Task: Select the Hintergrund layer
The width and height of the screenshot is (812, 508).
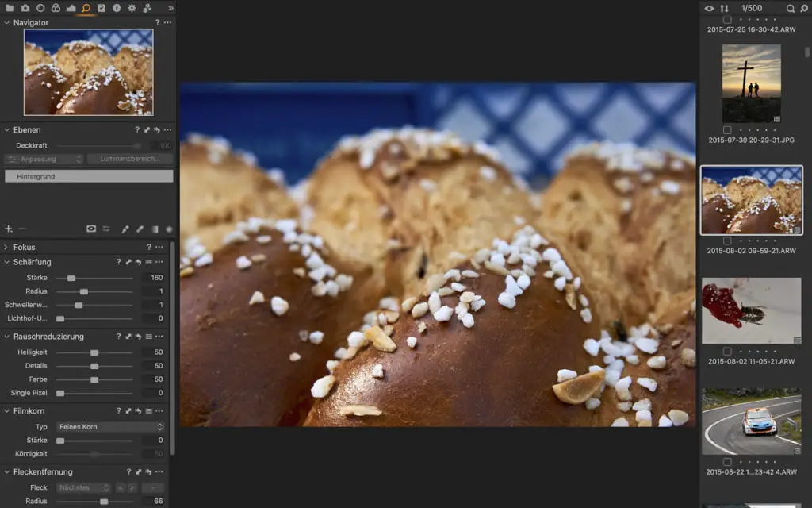Action: 89,176
